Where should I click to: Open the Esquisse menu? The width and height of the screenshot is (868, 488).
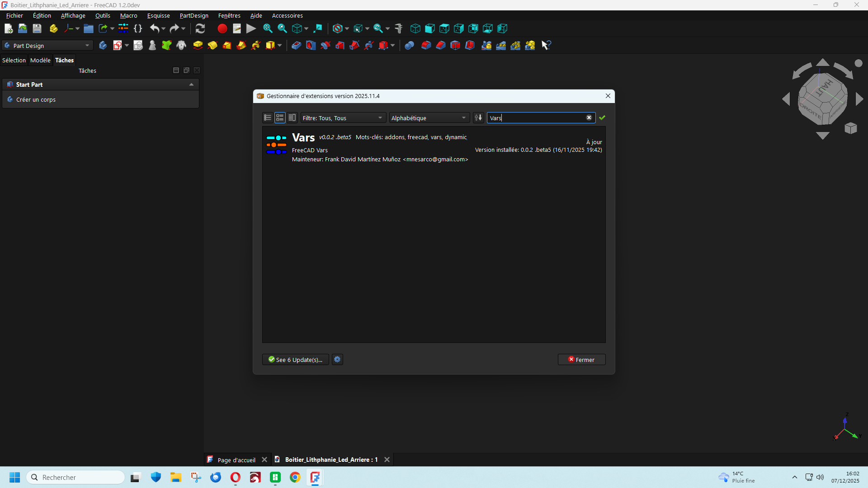pyautogui.click(x=158, y=15)
